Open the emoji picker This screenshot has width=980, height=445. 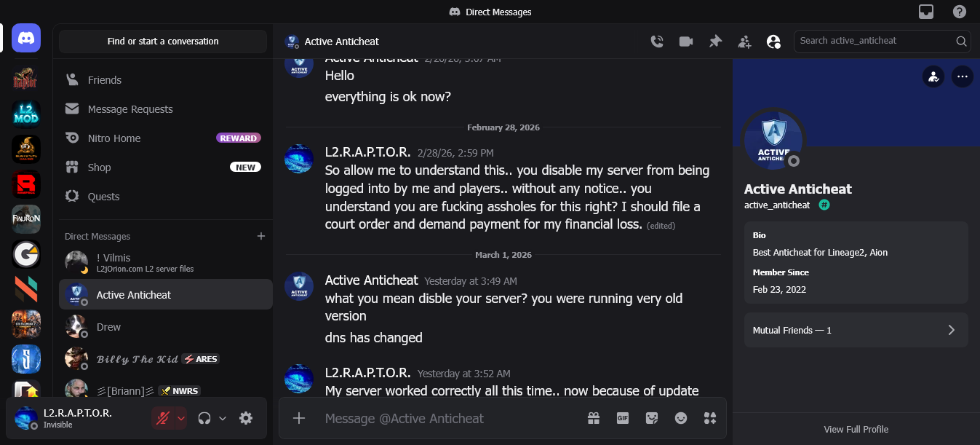coord(681,418)
